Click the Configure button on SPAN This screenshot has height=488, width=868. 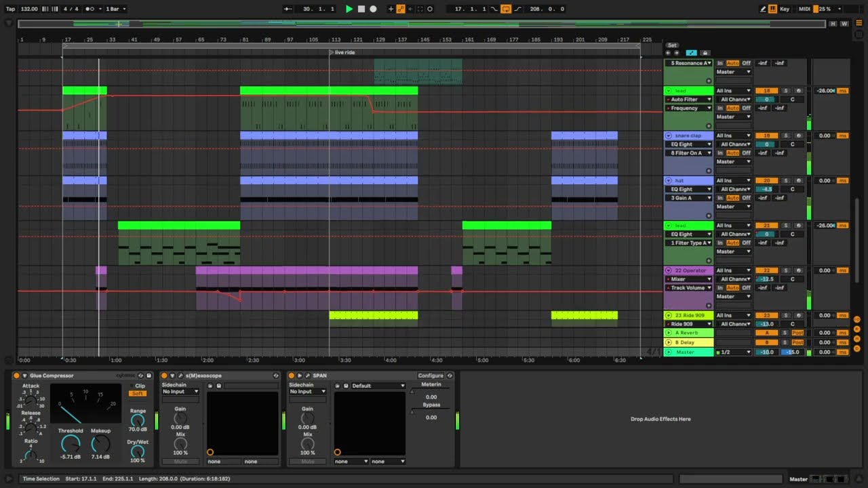point(430,375)
